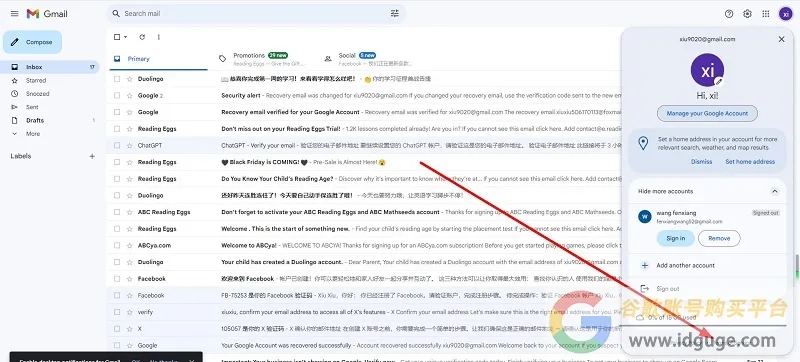This screenshot has height=362, width=800.
Task: Open the Google apps grid
Action: point(766,14)
